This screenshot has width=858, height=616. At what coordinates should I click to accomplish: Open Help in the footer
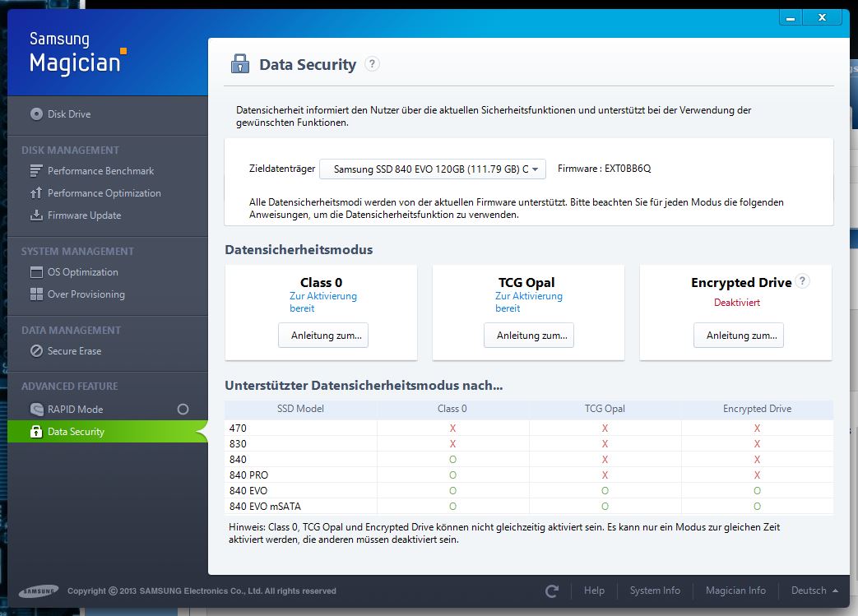594,591
